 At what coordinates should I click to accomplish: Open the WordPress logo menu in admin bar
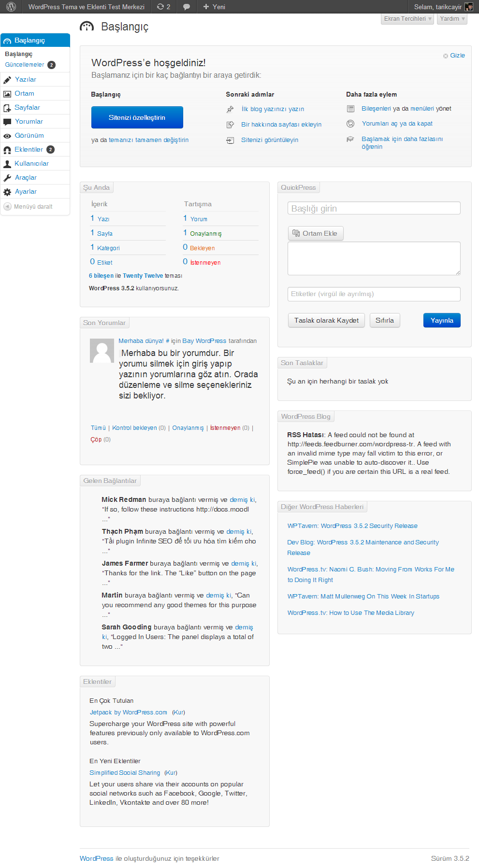click(x=11, y=7)
